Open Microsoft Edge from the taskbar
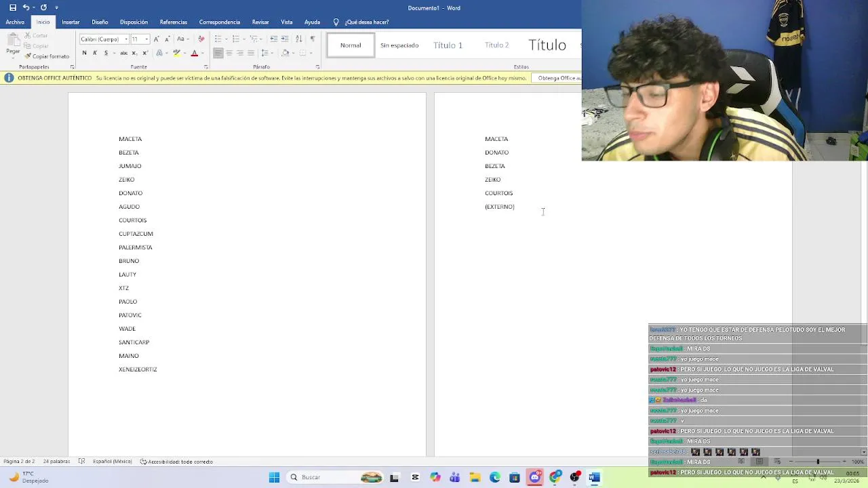Image resolution: width=868 pixels, height=488 pixels. click(x=495, y=477)
